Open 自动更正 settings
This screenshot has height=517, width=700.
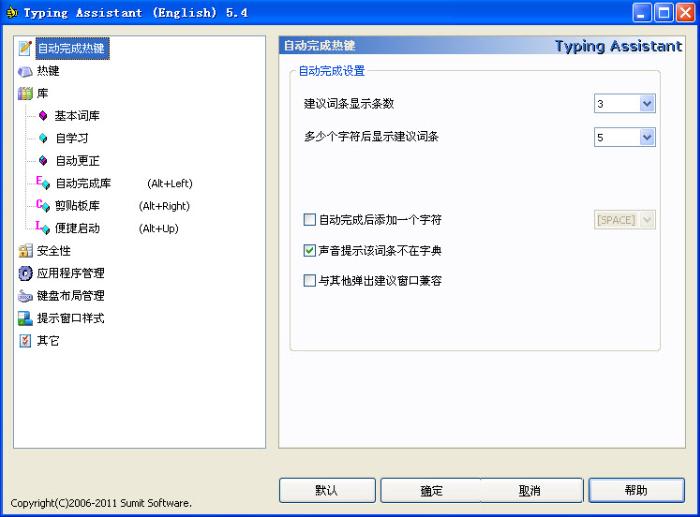click(x=77, y=160)
